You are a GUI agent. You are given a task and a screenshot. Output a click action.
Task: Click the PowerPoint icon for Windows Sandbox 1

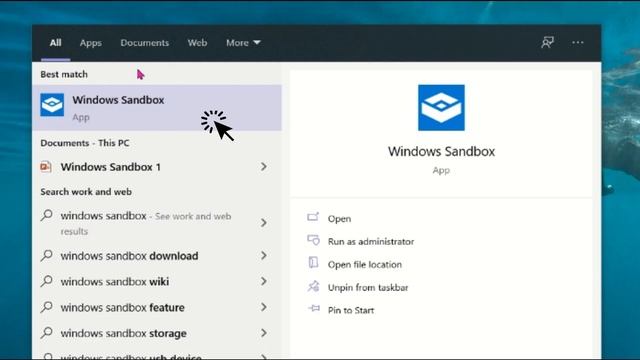46,167
